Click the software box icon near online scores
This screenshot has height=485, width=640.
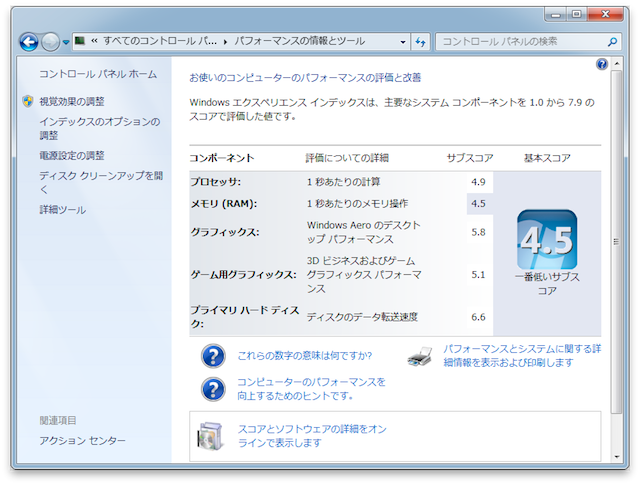pos(210,436)
